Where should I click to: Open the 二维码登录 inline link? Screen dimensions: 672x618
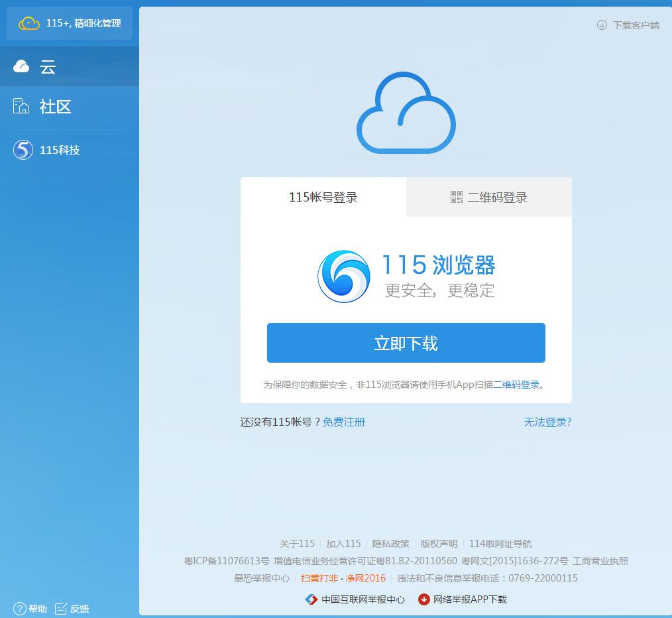point(516,385)
